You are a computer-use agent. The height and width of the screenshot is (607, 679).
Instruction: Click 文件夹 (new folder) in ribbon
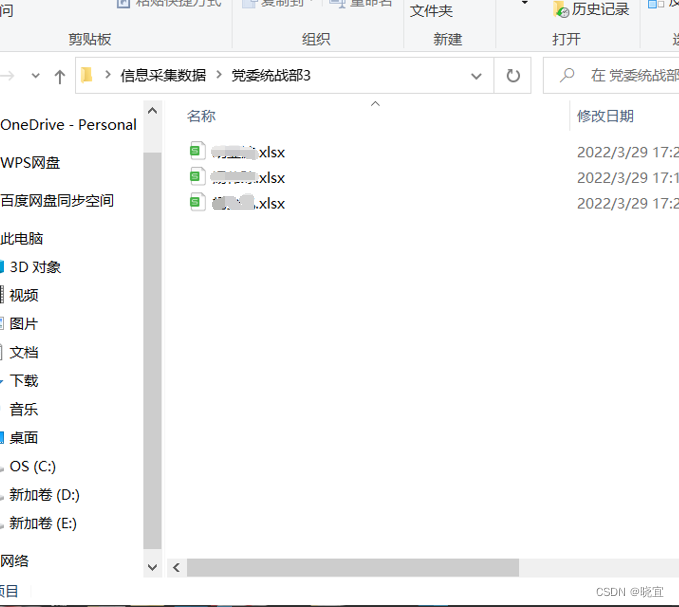431,11
